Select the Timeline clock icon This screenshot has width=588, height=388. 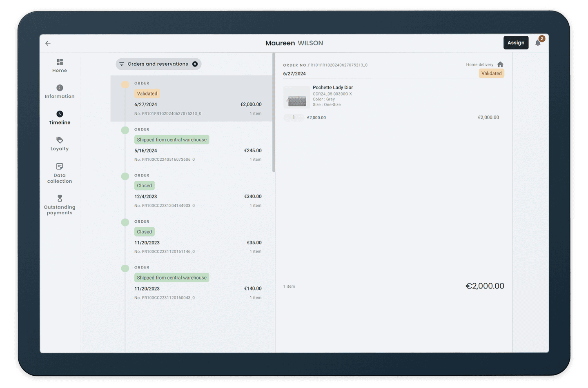60,114
